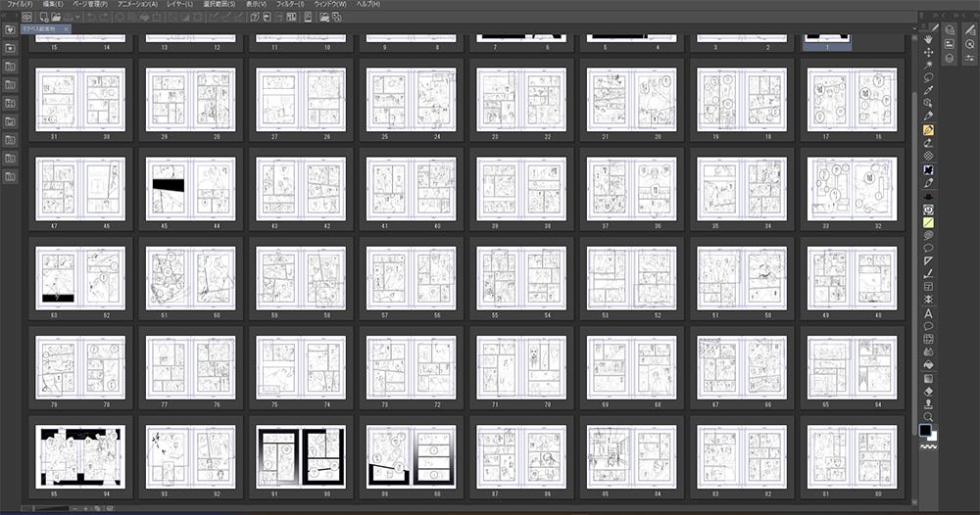
Task: Select the page spread thumbnail 71-70
Action: (x=521, y=368)
